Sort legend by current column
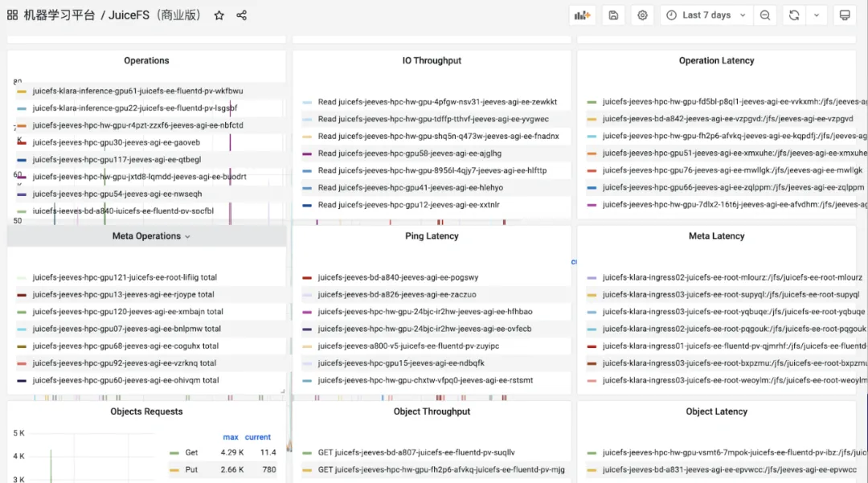The height and width of the screenshot is (483, 868). [258, 437]
